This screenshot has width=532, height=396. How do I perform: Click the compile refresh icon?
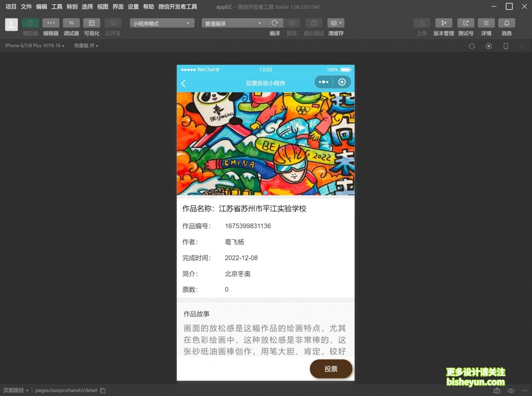(275, 23)
